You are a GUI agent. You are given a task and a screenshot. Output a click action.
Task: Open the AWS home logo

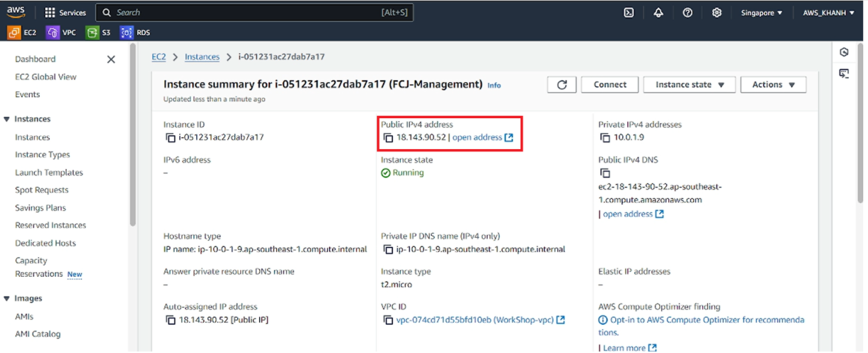tap(17, 12)
